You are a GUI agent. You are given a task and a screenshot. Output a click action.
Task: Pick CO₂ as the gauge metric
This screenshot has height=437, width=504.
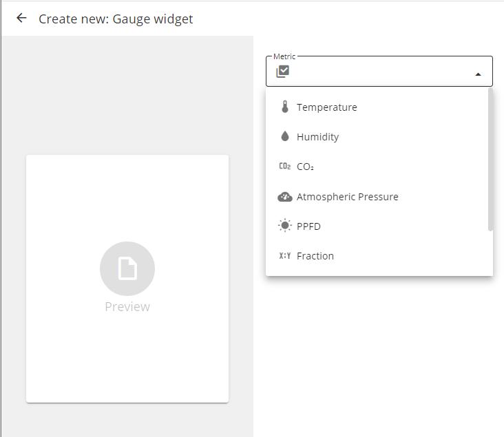coord(305,167)
